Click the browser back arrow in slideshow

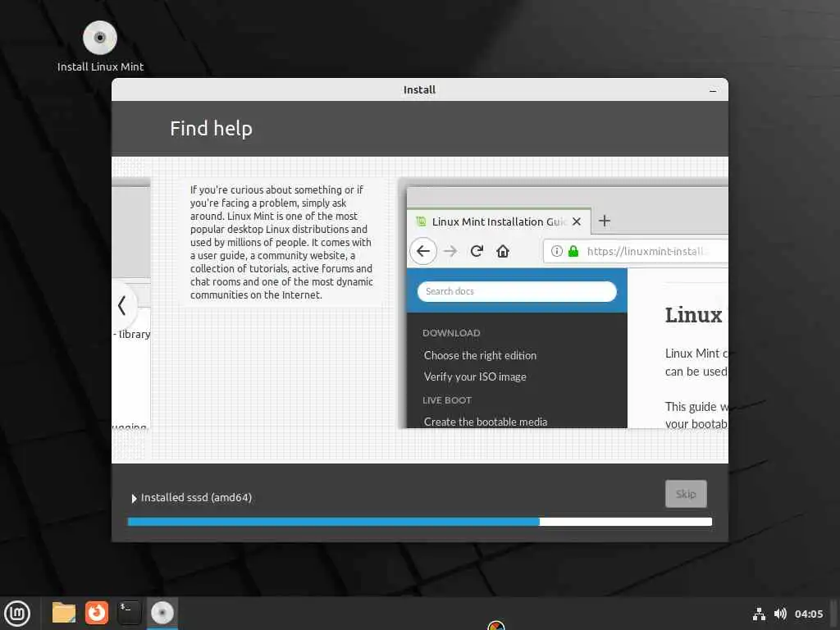coord(423,251)
